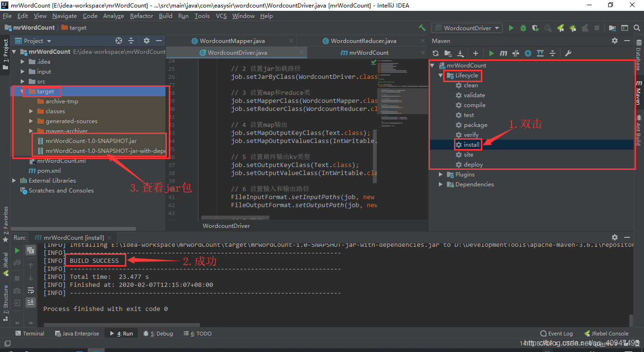Open the Terminal tool window
644x352 pixels.
click(x=30, y=334)
